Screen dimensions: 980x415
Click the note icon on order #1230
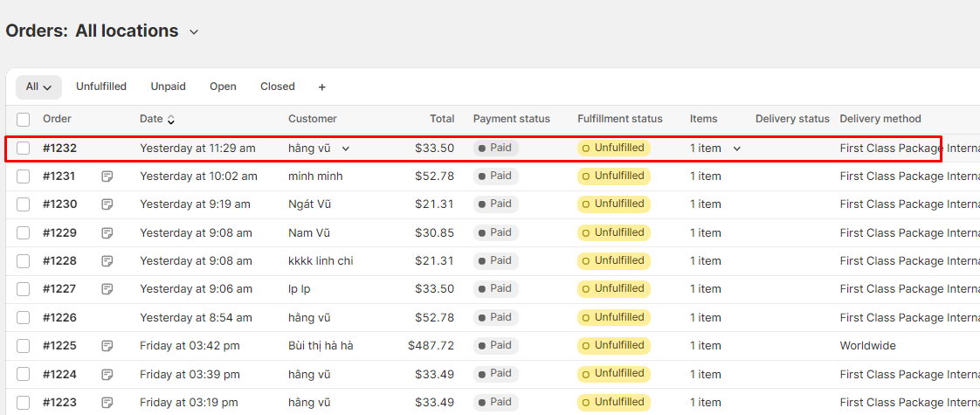click(x=107, y=204)
